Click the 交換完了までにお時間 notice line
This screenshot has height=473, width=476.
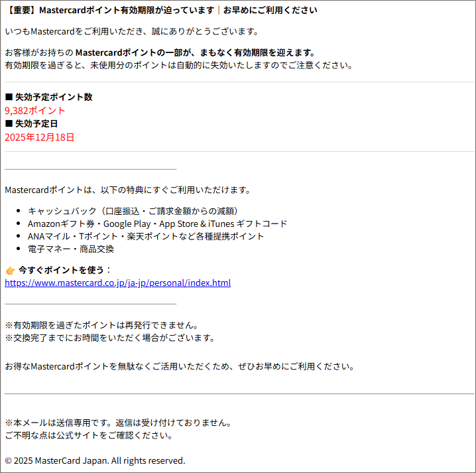tap(109, 338)
